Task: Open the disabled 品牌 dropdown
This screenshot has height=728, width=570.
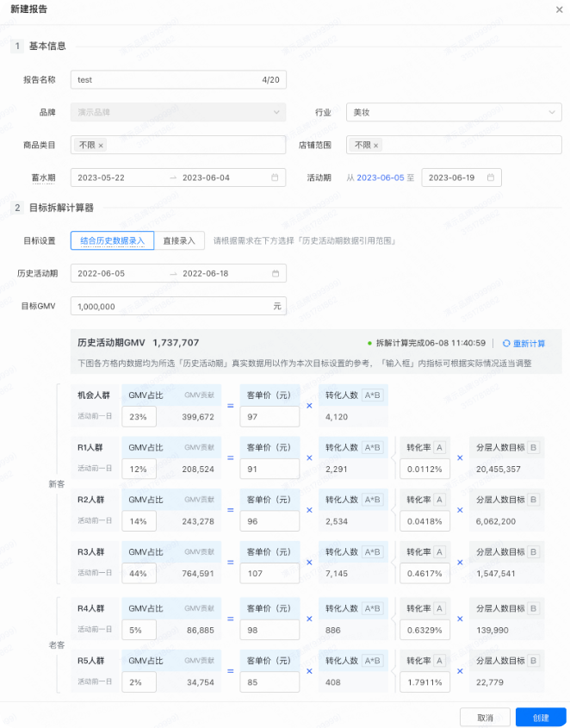Action: pyautogui.click(x=178, y=112)
